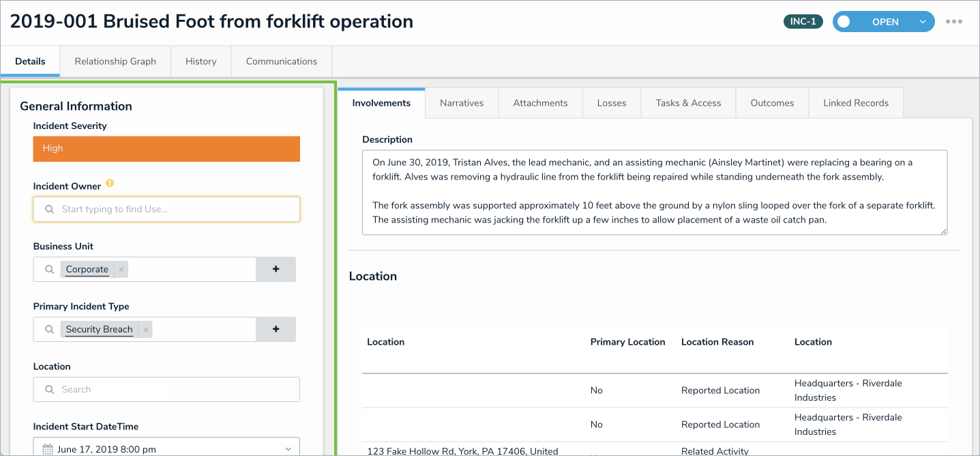Click the Location Reason column header
Screen dimensions: 980x456
tap(717, 342)
